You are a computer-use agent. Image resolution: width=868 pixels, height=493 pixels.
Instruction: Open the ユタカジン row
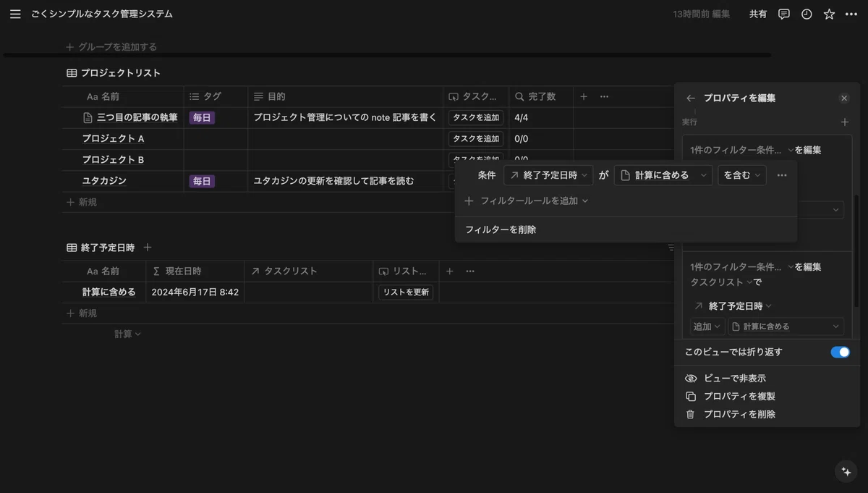(x=104, y=181)
